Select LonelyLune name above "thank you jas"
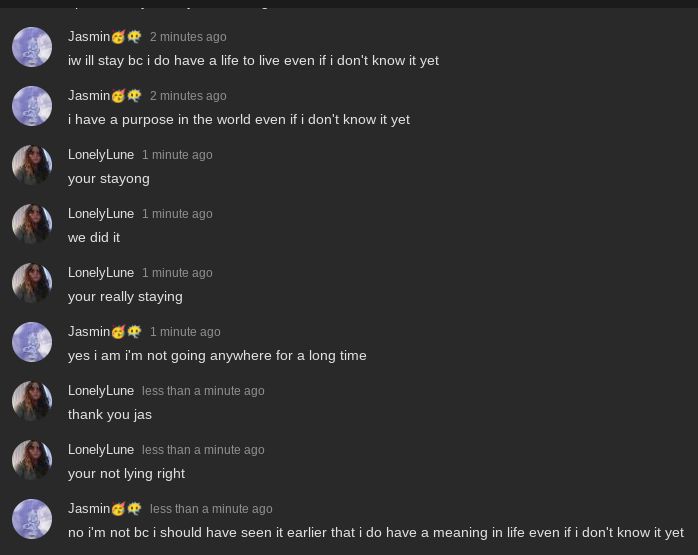The height and width of the screenshot is (555, 698). coord(101,391)
